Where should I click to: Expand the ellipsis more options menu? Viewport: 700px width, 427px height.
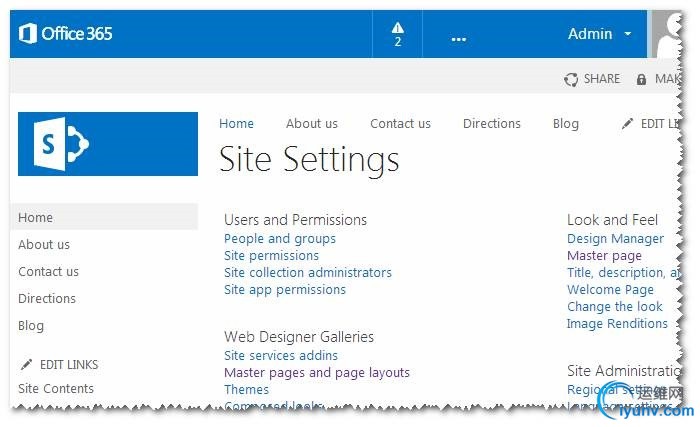pyautogui.click(x=459, y=38)
